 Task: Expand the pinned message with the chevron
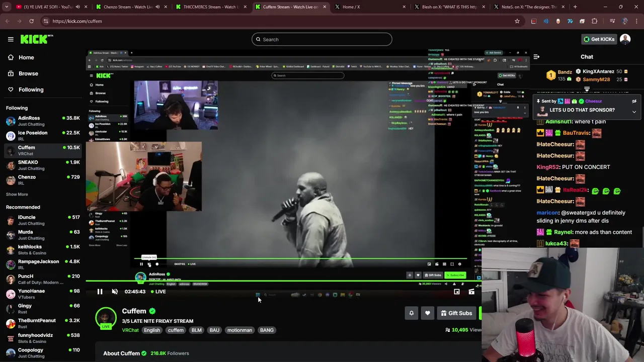click(634, 112)
